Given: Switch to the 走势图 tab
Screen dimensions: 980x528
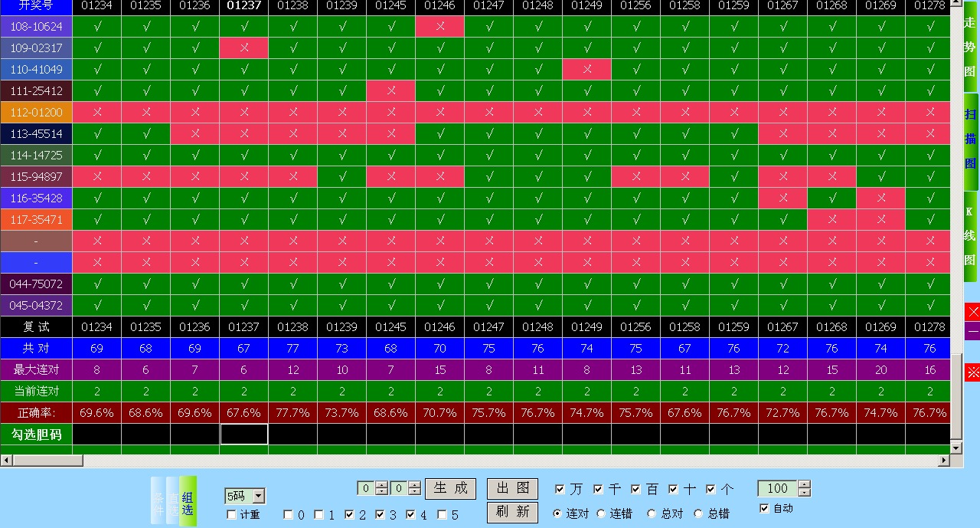Looking at the screenshot, I should point(970,48).
